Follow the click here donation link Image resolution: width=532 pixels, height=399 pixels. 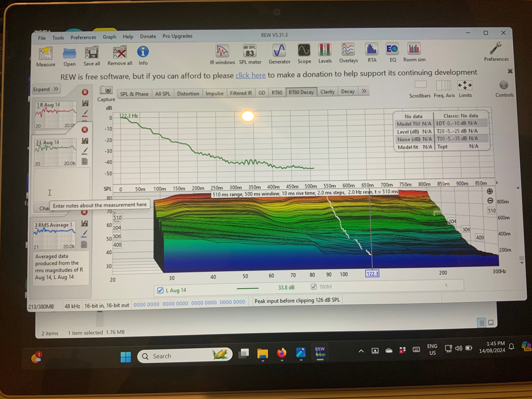point(250,76)
